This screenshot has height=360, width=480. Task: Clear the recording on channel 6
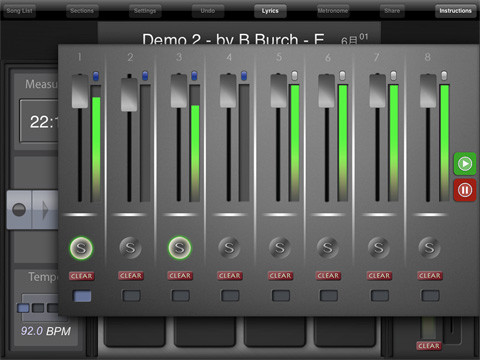click(328, 276)
